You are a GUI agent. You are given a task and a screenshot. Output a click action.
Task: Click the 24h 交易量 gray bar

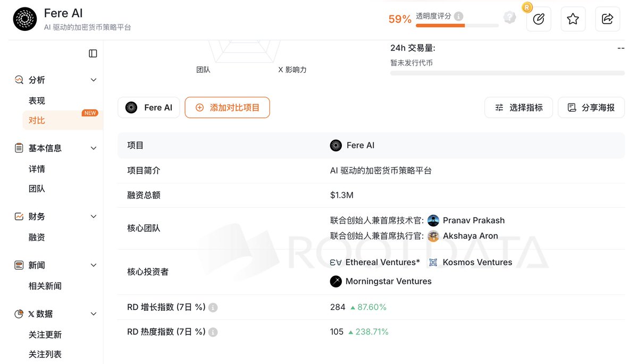click(507, 73)
